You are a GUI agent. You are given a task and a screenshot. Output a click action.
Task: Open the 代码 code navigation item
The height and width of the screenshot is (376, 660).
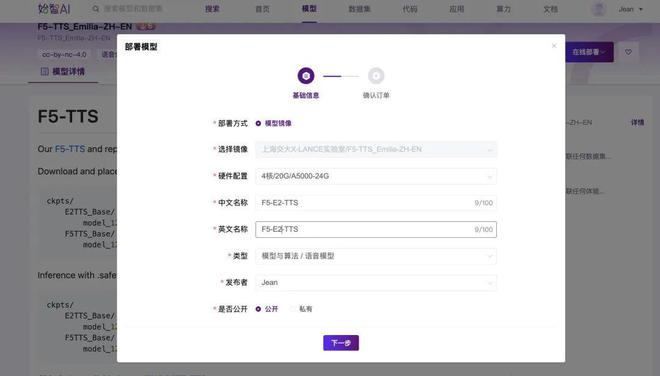[410, 9]
